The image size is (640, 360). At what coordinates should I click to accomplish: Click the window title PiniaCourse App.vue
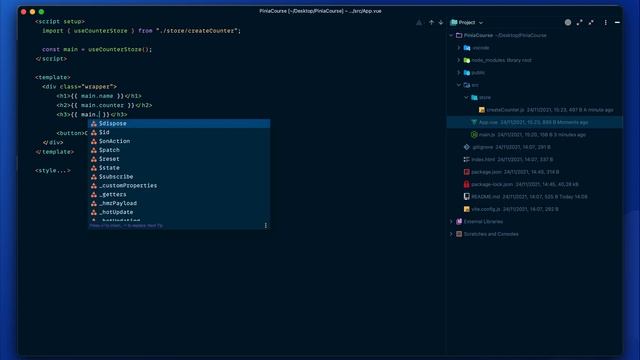pos(320,11)
